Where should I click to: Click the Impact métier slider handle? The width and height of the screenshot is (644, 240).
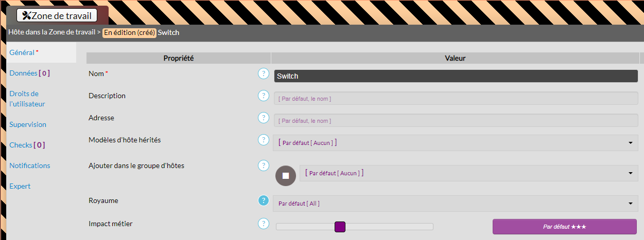pyautogui.click(x=340, y=227)
